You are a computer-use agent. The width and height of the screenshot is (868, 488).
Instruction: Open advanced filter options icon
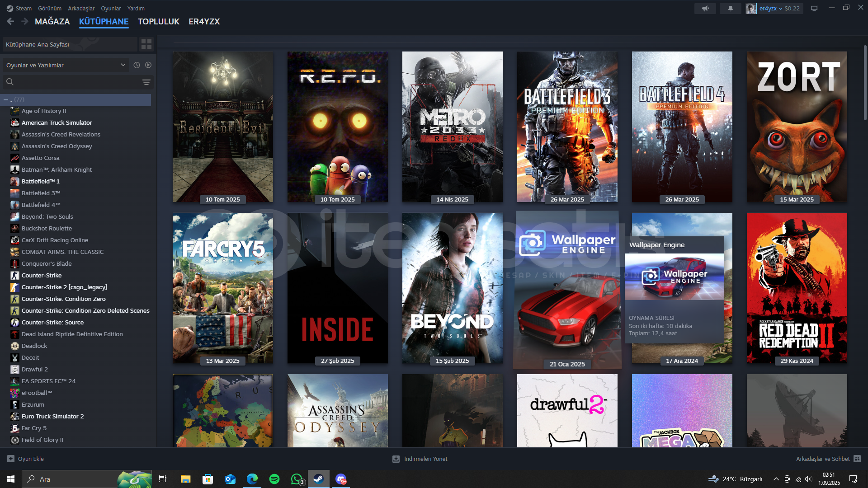tap(146, 82)
